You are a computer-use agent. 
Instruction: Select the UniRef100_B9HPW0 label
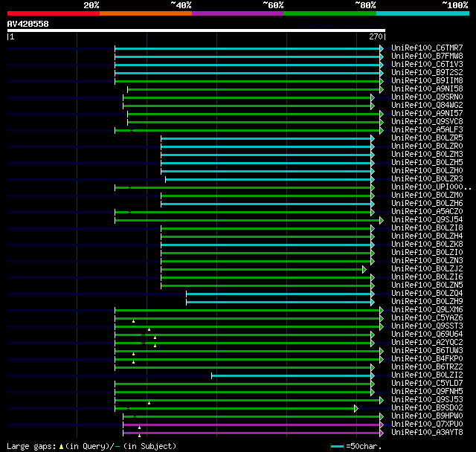coord(427,416)
